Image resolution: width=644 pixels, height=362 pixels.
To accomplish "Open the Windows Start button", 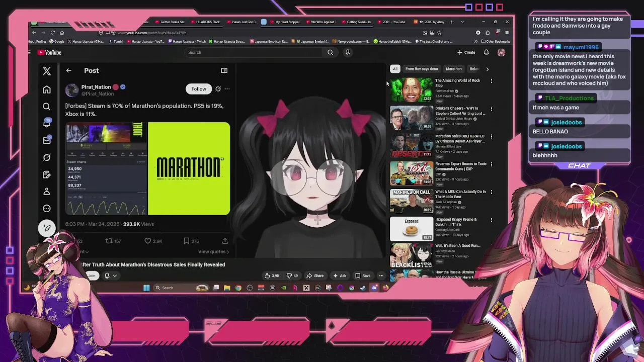I will [x=146, y=288].
